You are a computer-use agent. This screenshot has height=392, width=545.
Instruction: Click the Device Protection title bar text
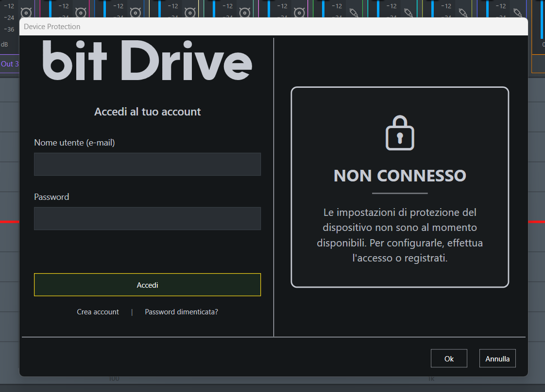point(52,27)
